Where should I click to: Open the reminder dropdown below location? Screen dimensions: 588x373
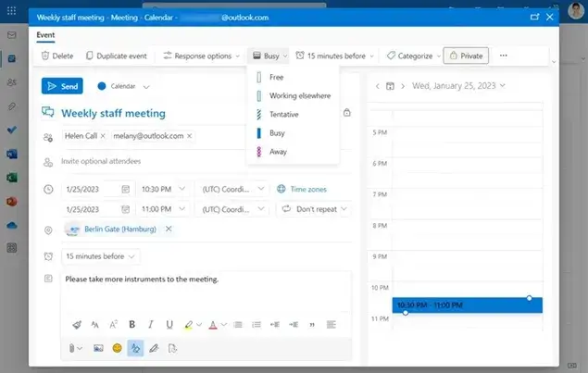click(101, 256)
